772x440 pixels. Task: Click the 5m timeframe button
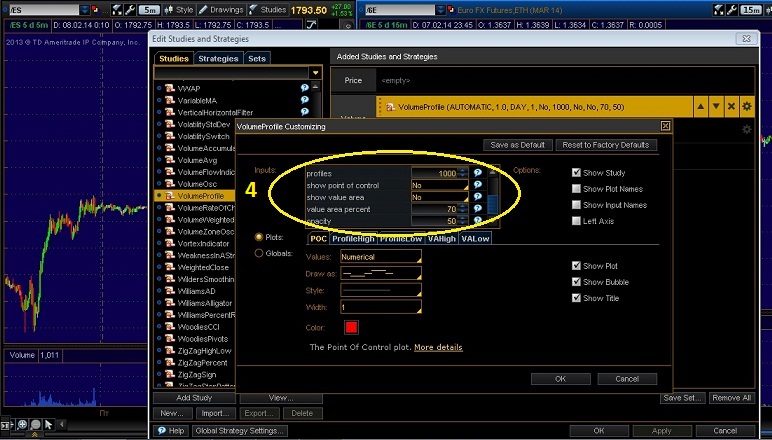click(149, 9)
